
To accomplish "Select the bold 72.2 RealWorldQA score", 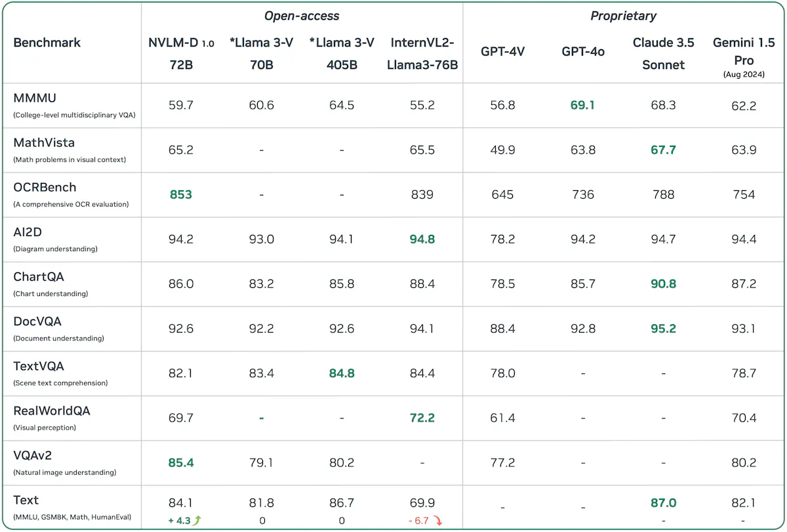I will (422, 417).
